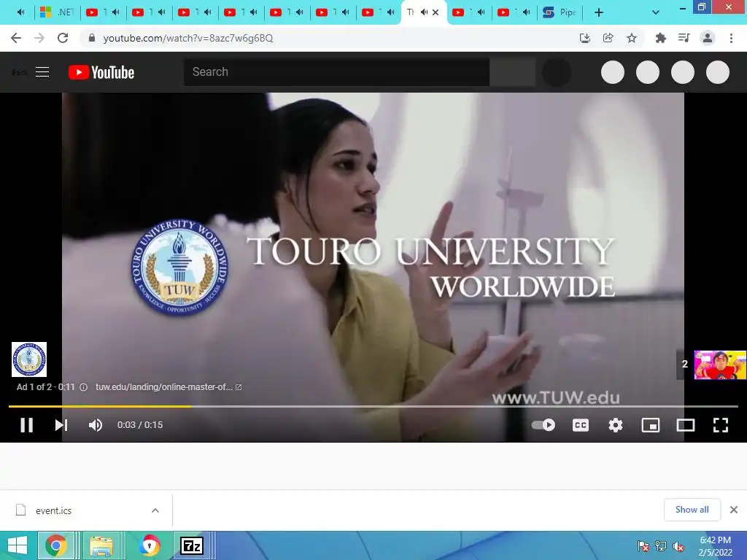Toggle closed captions CC button
Viewport: 747px width, 560px height.
click(580, 425)
